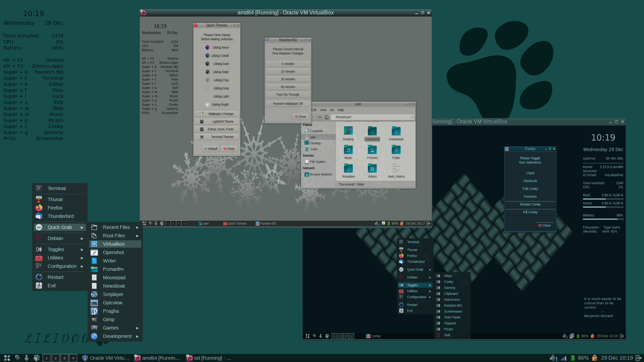644x362 pixels.
Task: Toggle Screensaver in the sid Toggles submenu
Action: click(x=452, y=311)
